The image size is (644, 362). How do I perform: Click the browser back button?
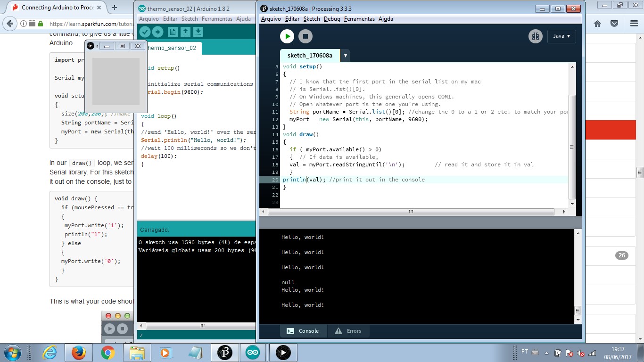[x=10, y=24]
